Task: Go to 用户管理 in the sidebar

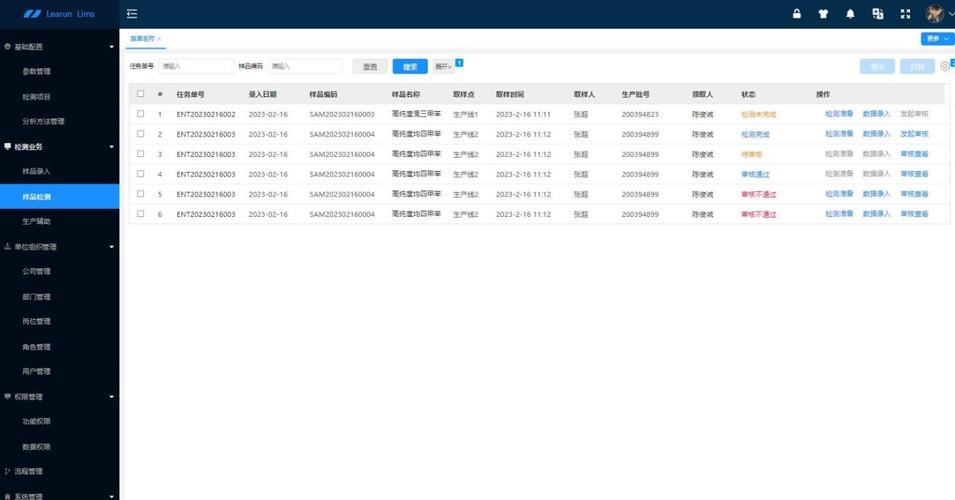Action: pyautogui.click(x=36, y=372)
